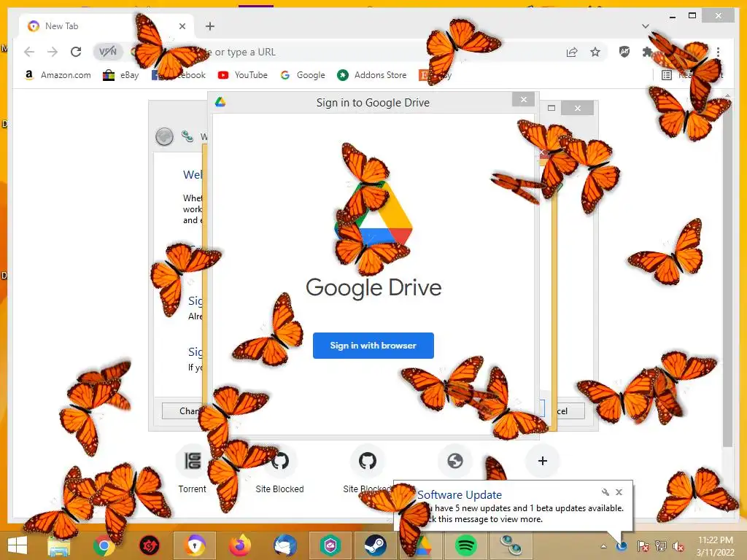This screenshot has width=747, height=560.
Task: Bookmark the page with the star icon
Action: pos(595,52)
